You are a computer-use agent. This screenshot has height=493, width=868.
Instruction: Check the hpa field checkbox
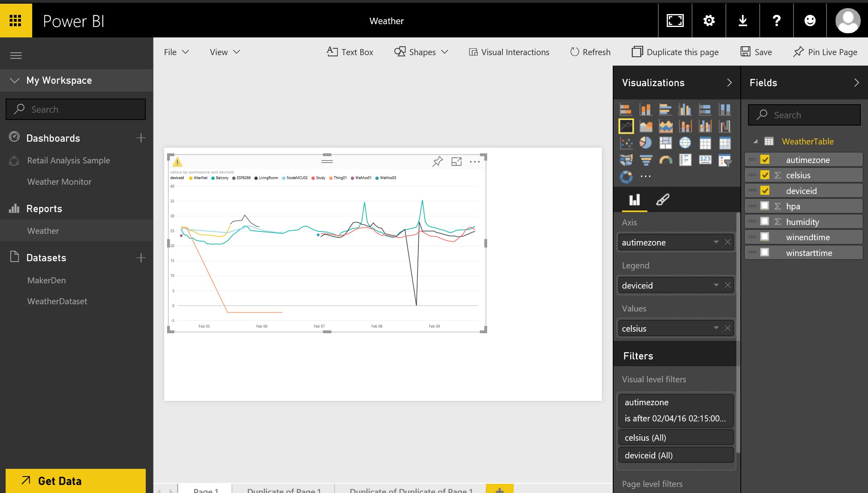[765, 206]
